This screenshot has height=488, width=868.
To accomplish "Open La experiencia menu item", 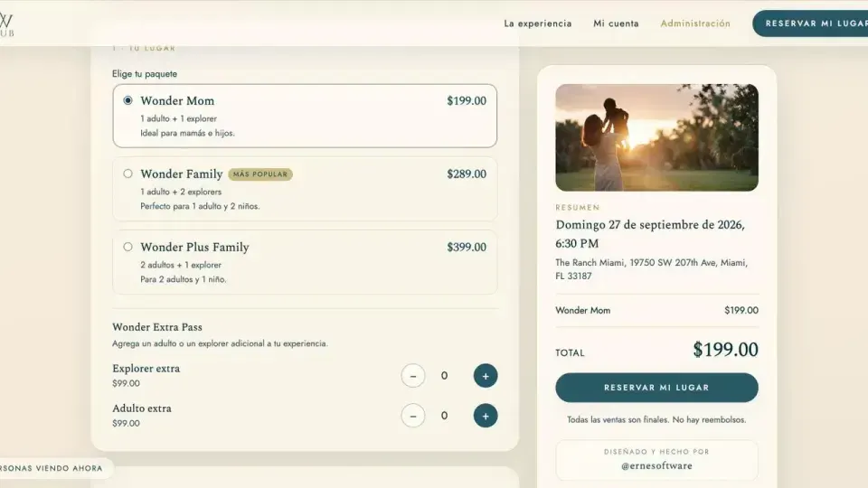I will click(537, 23).
